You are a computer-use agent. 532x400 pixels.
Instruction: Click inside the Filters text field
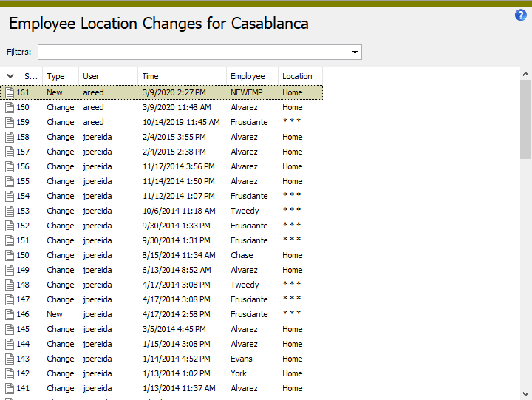pos(194,52)
